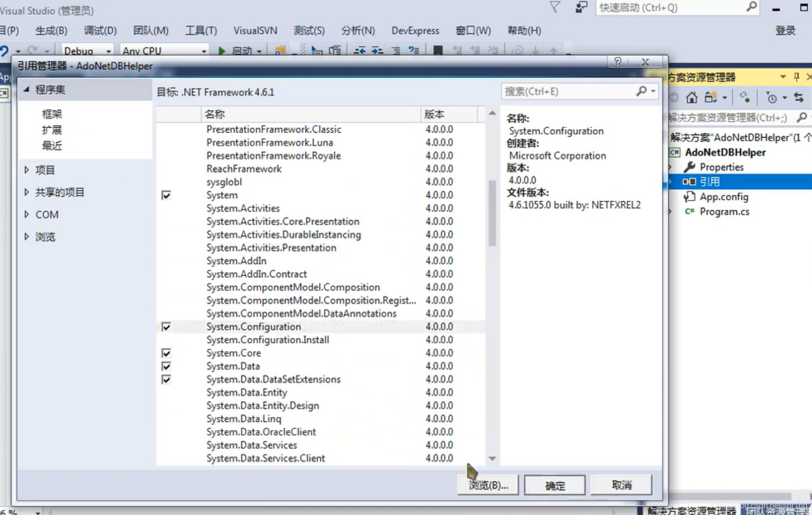Select 扩展 under 程序集
The image size is (812, 515).
[52, 130]
